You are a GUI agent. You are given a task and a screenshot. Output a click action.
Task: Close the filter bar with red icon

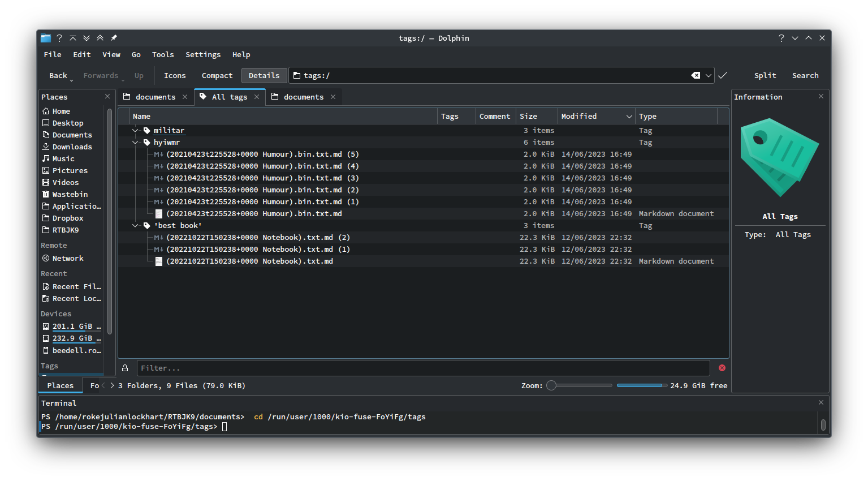pos(722,368)
